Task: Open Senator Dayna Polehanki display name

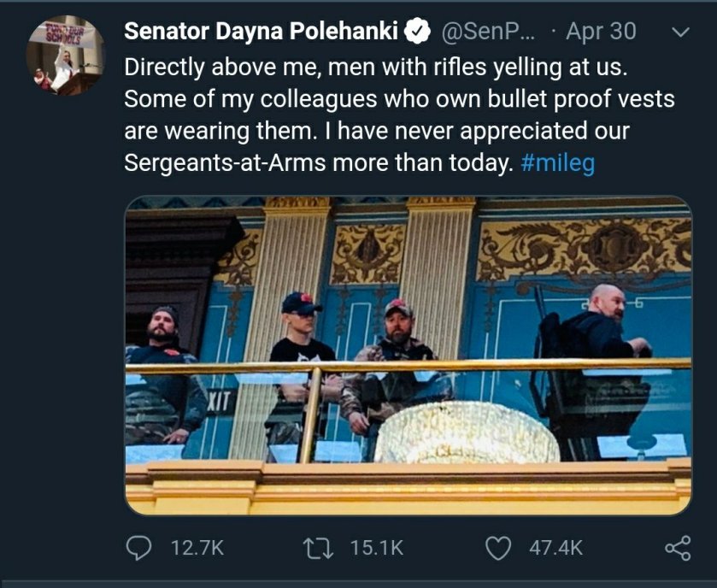Action: pos(262,32)
